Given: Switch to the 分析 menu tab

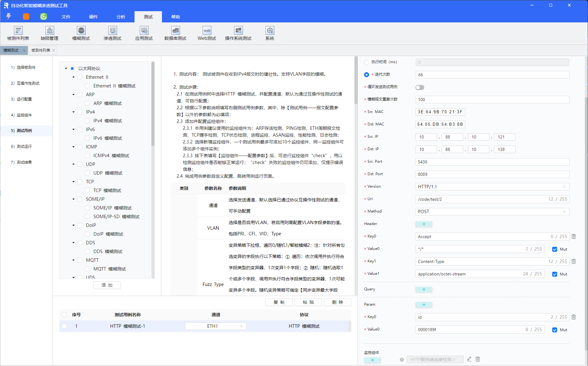Looking at the screenshot, I should [121, 17].
